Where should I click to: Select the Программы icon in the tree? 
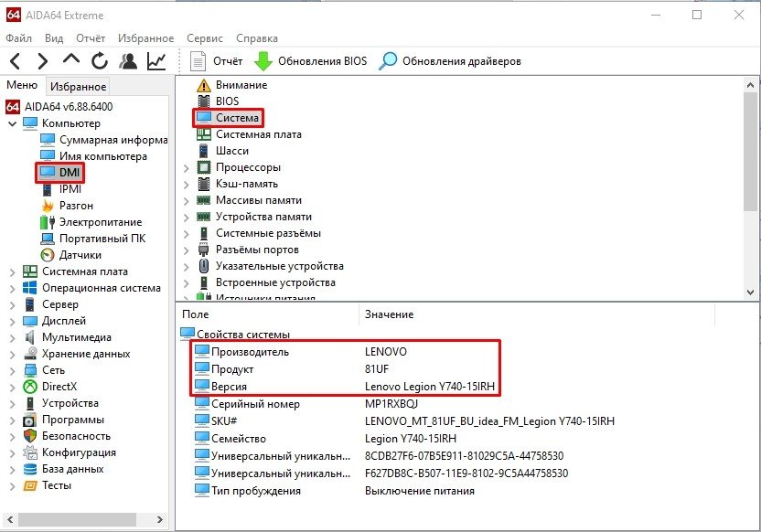click(x=30, y=420)
